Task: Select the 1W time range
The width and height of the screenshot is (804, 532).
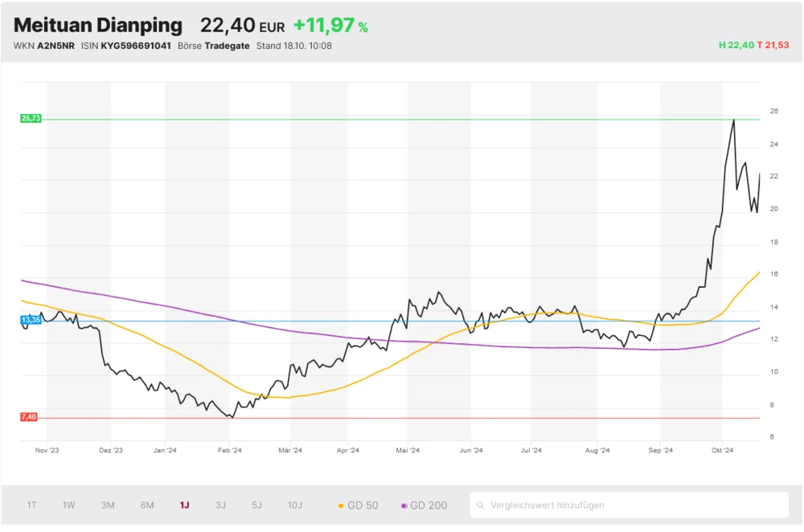Action: coord(69,505)
